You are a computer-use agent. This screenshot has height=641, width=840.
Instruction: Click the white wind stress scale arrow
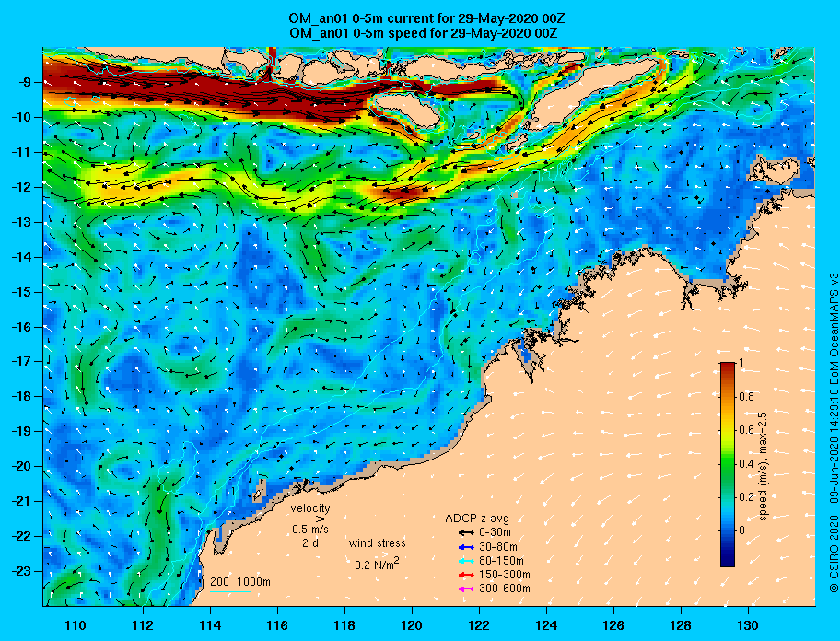(x=379, y=554)
